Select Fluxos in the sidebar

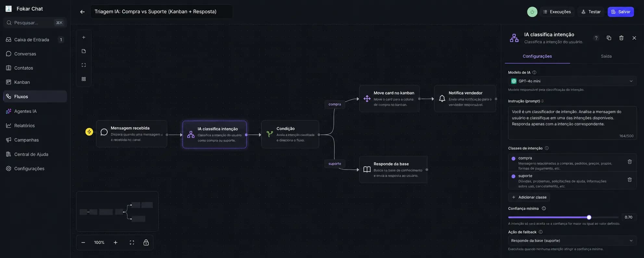point(35,97)
